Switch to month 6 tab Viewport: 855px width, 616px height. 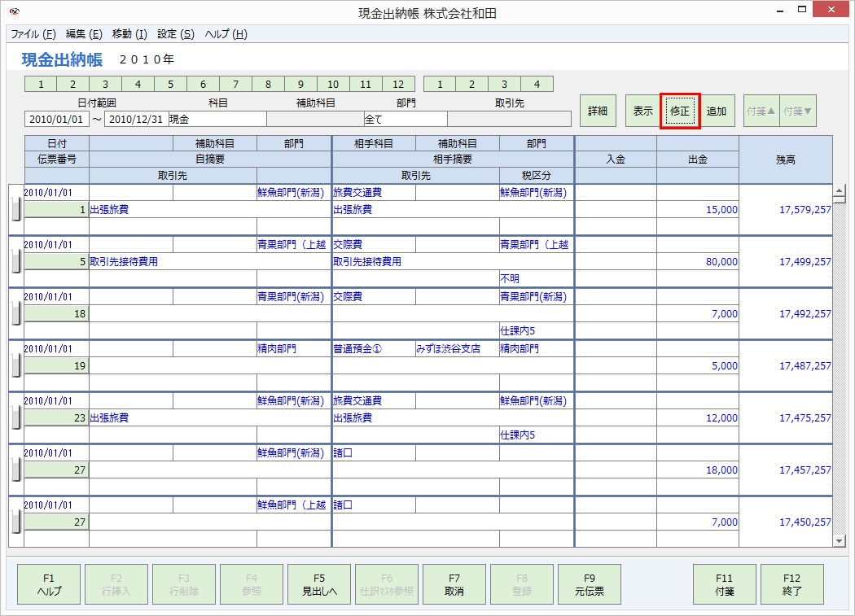[x=203, y=84]
